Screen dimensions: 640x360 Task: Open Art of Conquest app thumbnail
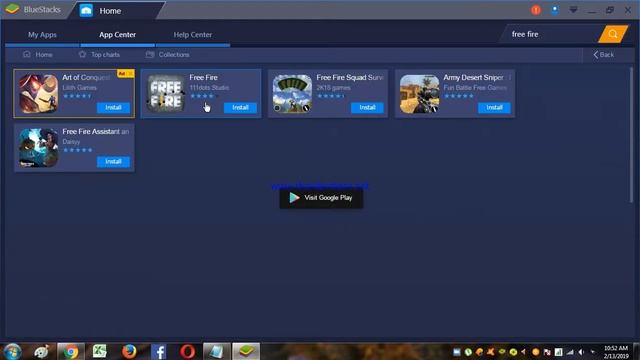coord(38,93)
